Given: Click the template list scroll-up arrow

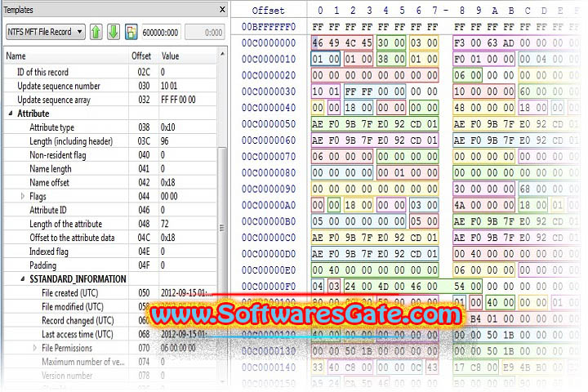Looking at the screenshot, I should pos(222,54).
